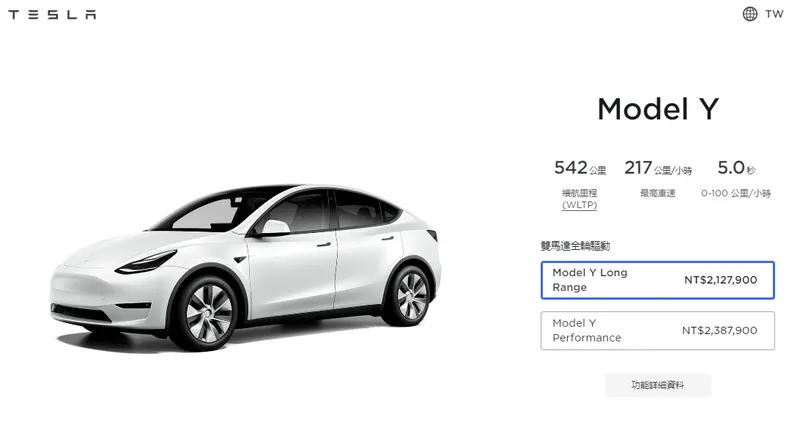Click the 最高車速 label
This screenshot has height=444, width=800.
[658, 193]
